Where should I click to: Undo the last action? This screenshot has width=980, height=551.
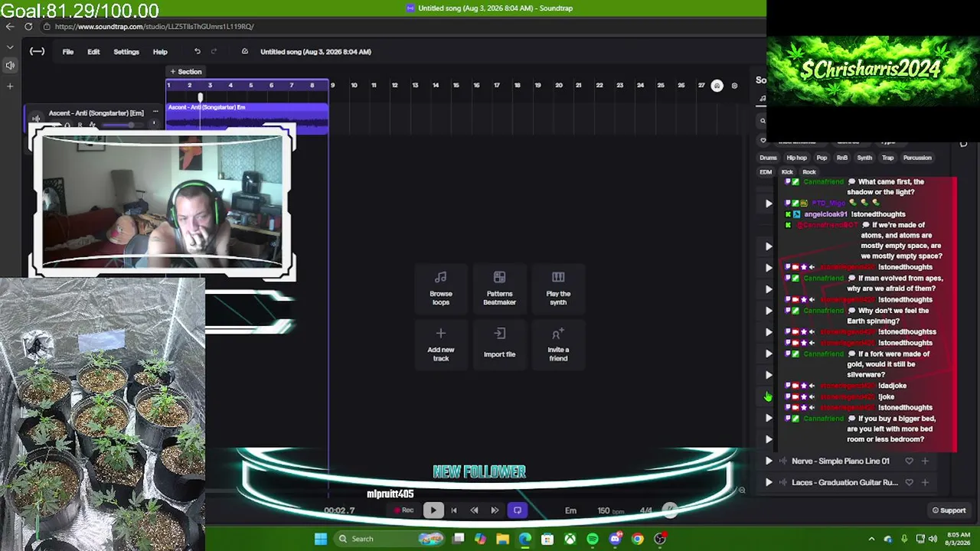(198, 51)
